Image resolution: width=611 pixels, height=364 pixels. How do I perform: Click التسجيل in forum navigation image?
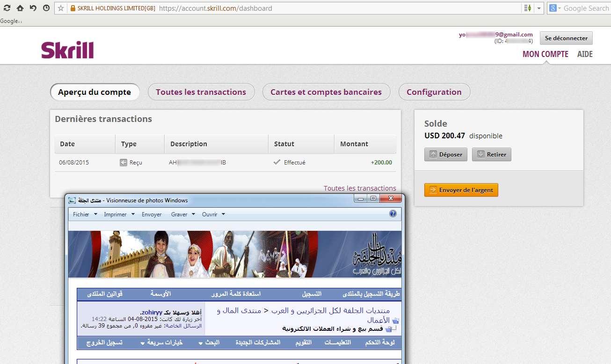312,294
